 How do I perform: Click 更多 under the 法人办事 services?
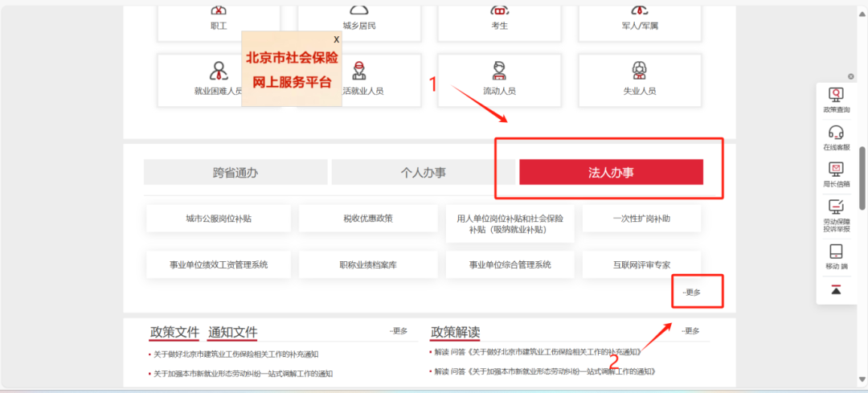(x=691, y=293)
